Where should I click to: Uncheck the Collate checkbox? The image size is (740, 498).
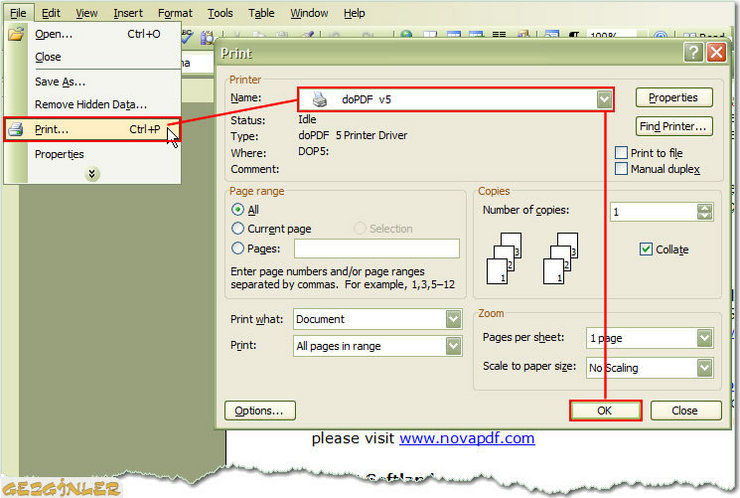(x=646, y=249)
